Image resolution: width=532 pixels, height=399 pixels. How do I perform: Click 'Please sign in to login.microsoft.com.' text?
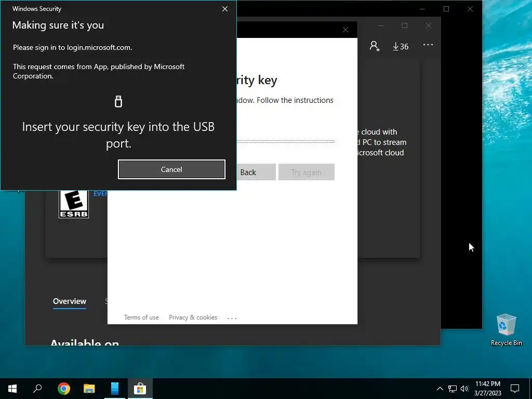pos(73,47)
